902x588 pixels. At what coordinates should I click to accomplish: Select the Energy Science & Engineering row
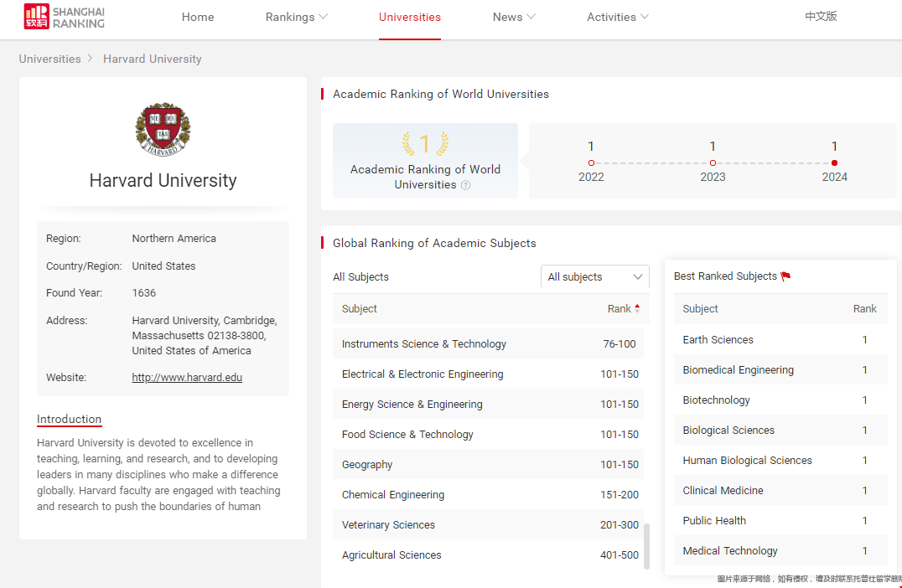pyautogui.click(x=488, y=404)
